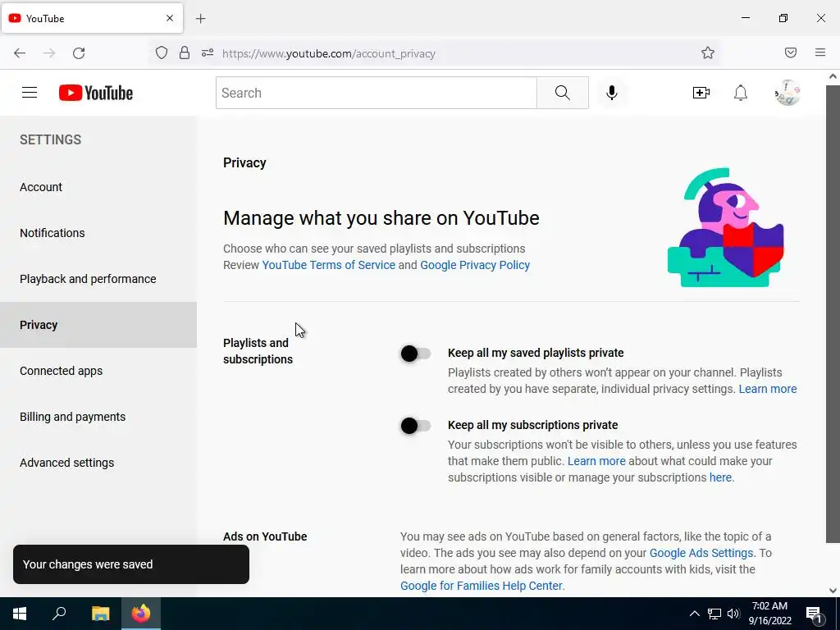This screenshot has width=840, height=630.
Task: Open Connected apps settings
Action: [x=98, y=371]
